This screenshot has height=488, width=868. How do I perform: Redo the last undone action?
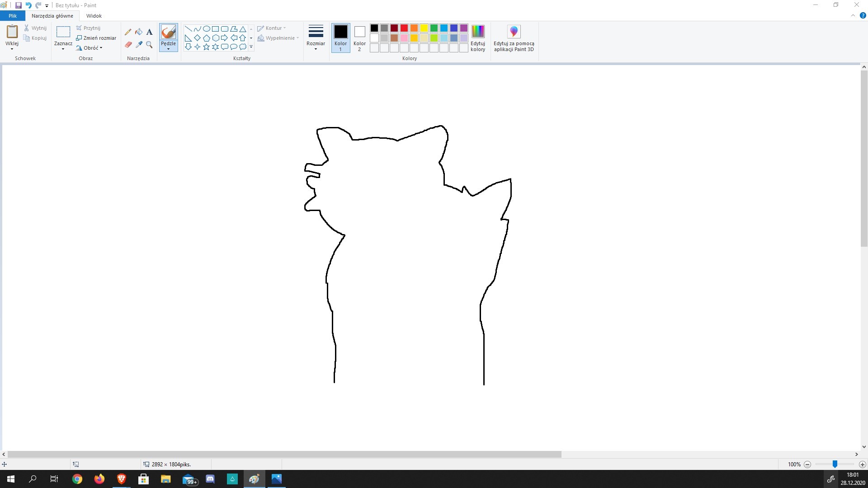(38, 5)
